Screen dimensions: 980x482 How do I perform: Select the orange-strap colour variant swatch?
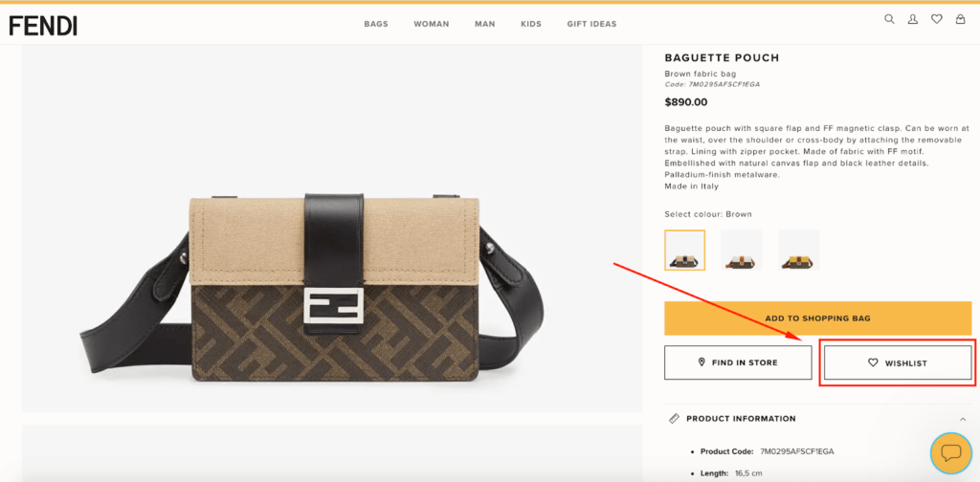(742, 251)
